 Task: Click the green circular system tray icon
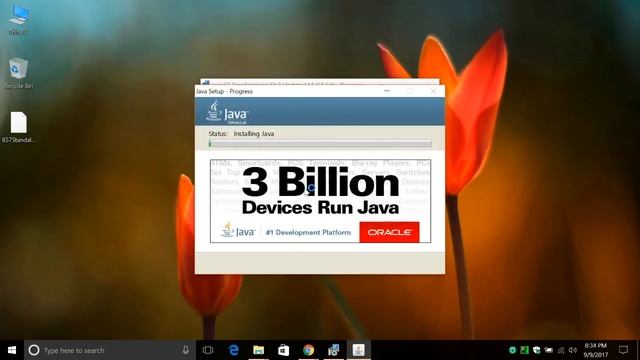pyautogui.click(x=512, y=350)
